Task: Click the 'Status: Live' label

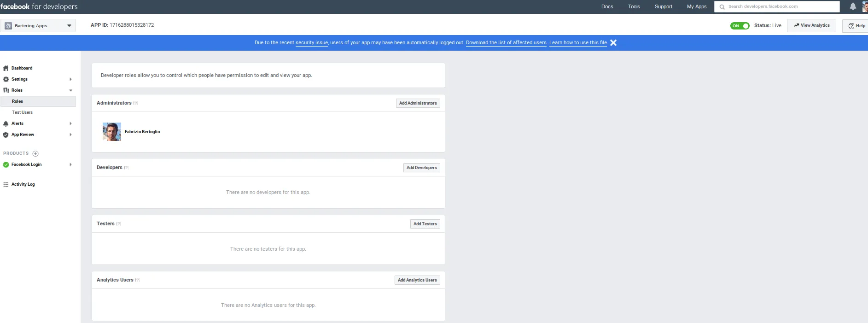Action: [x=768, y=26]
